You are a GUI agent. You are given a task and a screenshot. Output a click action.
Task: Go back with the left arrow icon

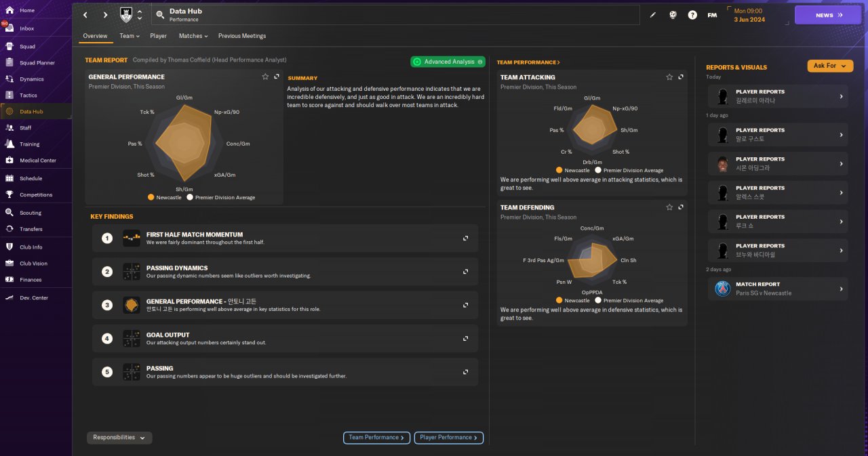pyautogui.click(x=85, y=15)
